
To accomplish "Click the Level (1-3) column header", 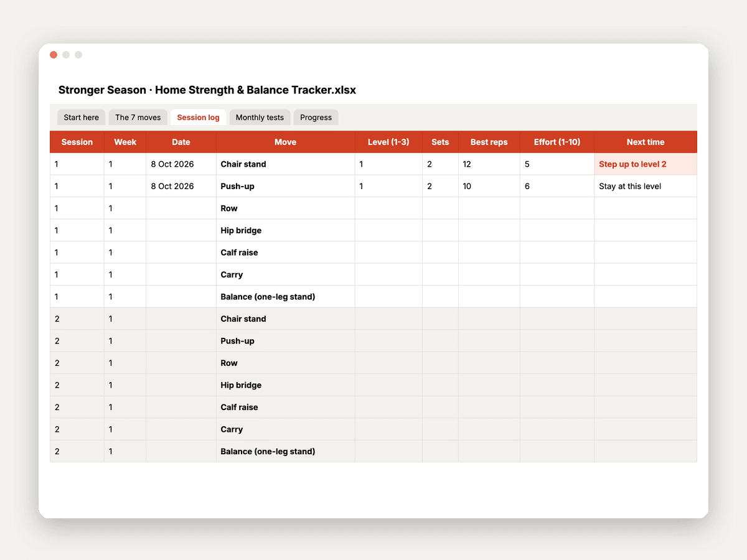I will (388, 142).
